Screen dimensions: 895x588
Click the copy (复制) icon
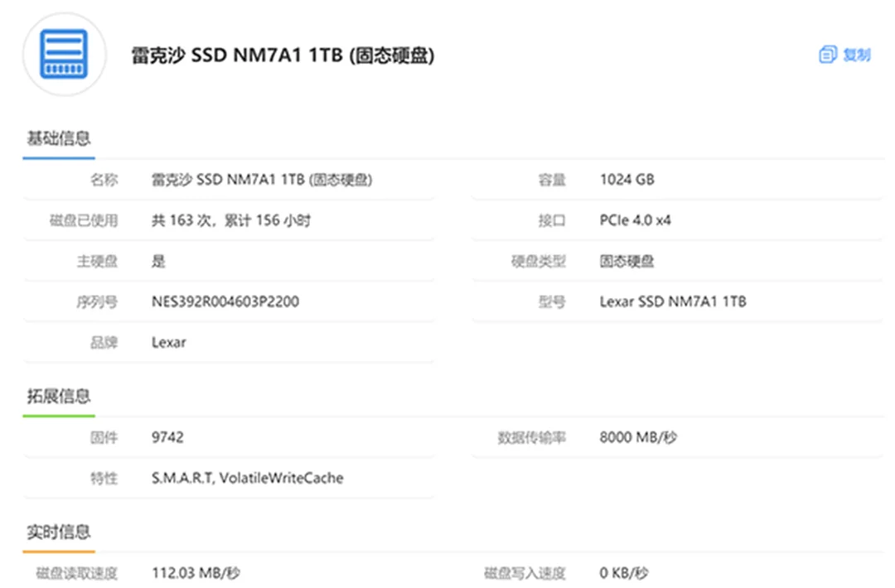click(x=827, y=55)
